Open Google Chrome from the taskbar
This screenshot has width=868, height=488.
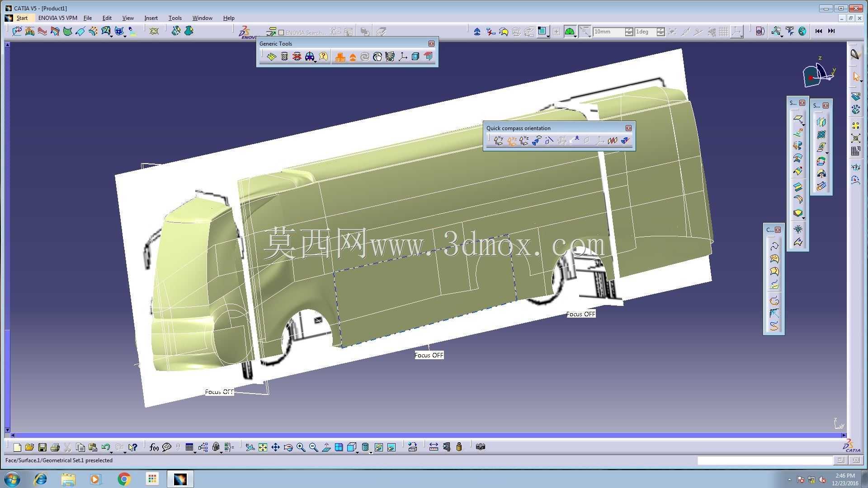click(x=124, y=479)
